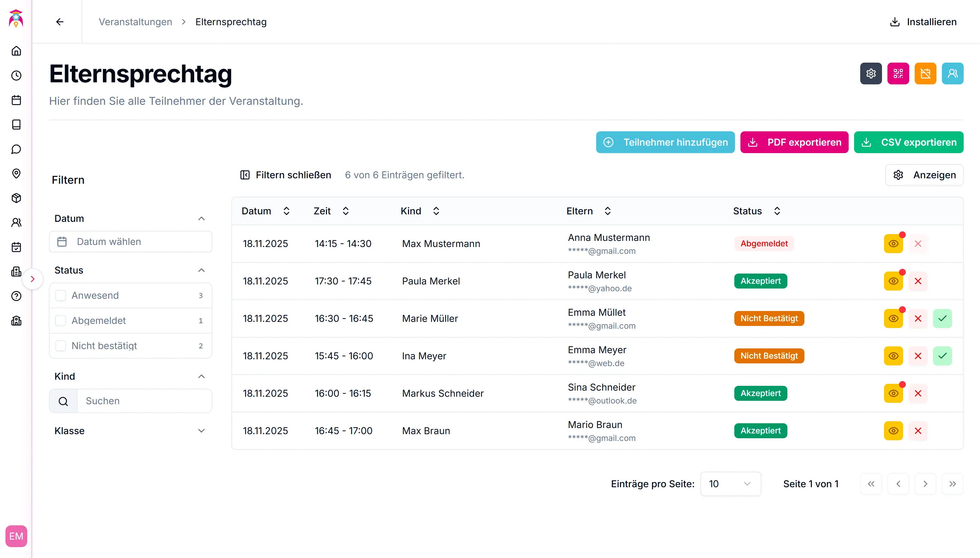This screenshot has height=558, width=980.
Task: Open the chat bubble sidebar icon
Action: (x=16, y=149)
